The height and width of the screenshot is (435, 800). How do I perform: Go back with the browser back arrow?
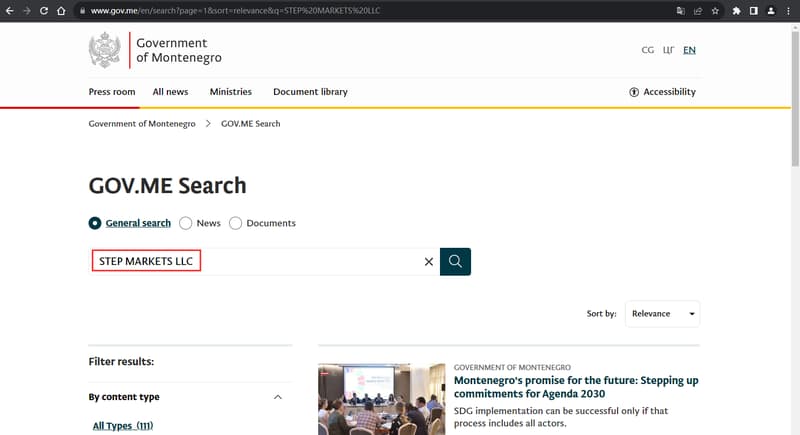point(9,11)
